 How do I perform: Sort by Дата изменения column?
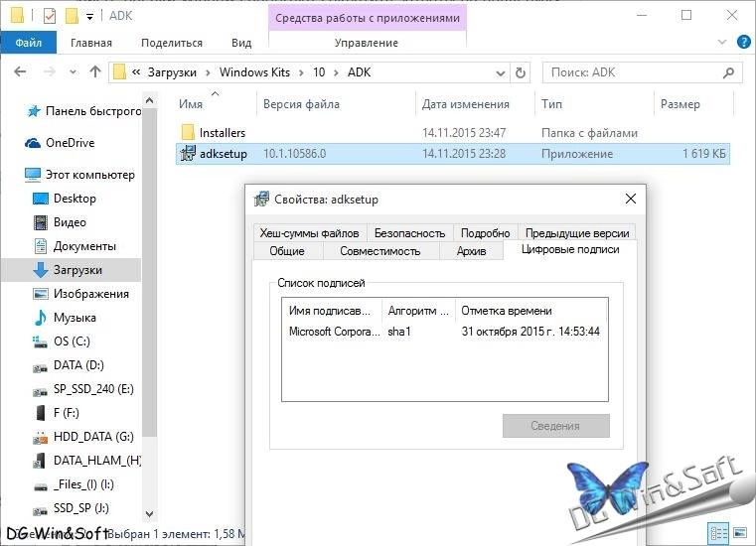pos(465,104)
